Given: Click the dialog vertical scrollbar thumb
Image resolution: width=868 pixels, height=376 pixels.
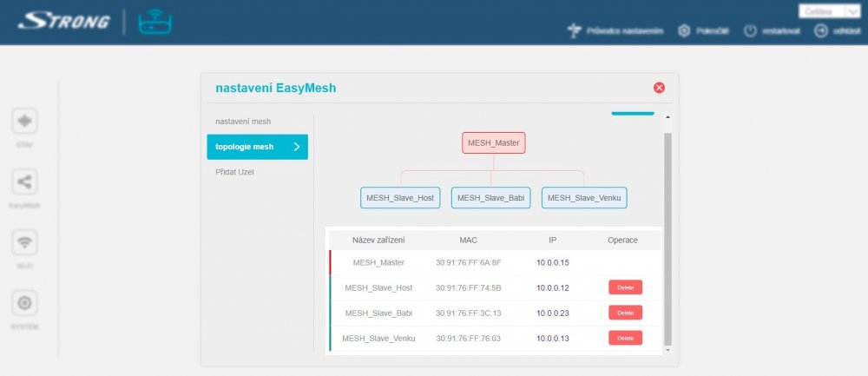Looking at the screenshot, I should point(667,238).
